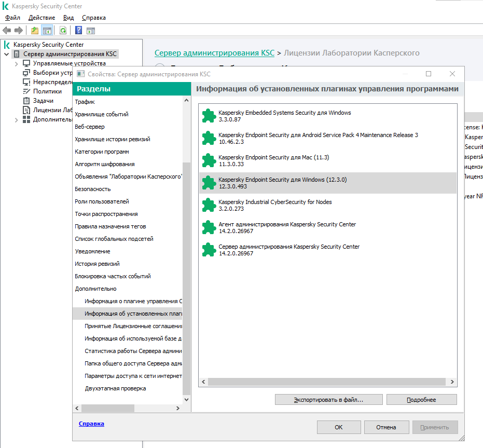Collapse the Сервер администрирования KSC tree node
This screenshot has height=448, width=483.
pyautogui.click(x=6, y=55)
